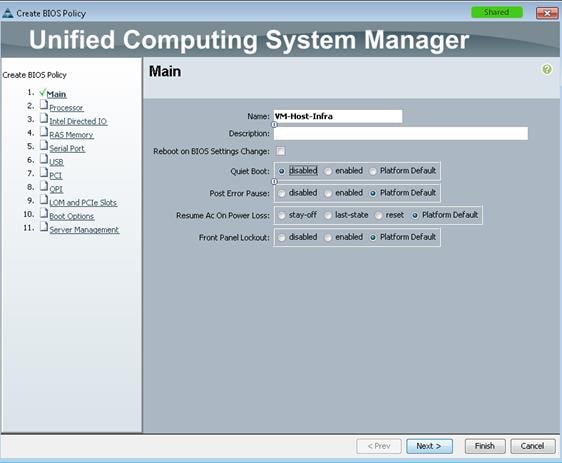Click the page icon beside Serial Port

(44, 145)
